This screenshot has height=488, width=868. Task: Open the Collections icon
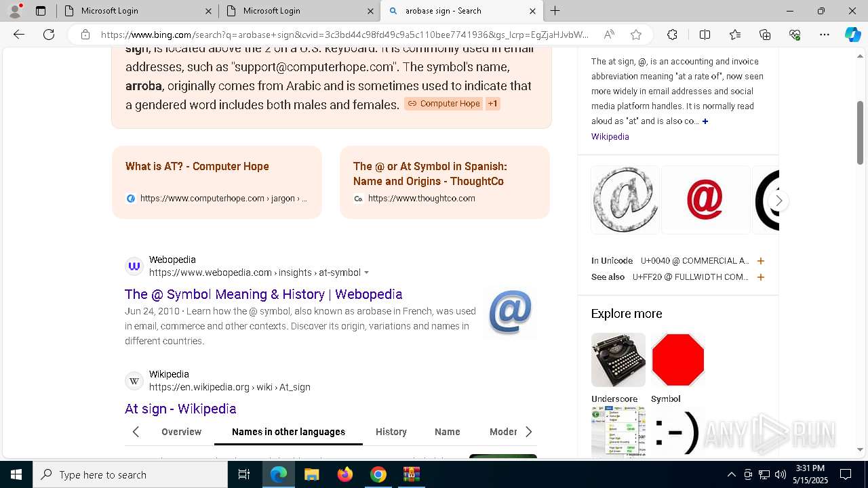765,35
